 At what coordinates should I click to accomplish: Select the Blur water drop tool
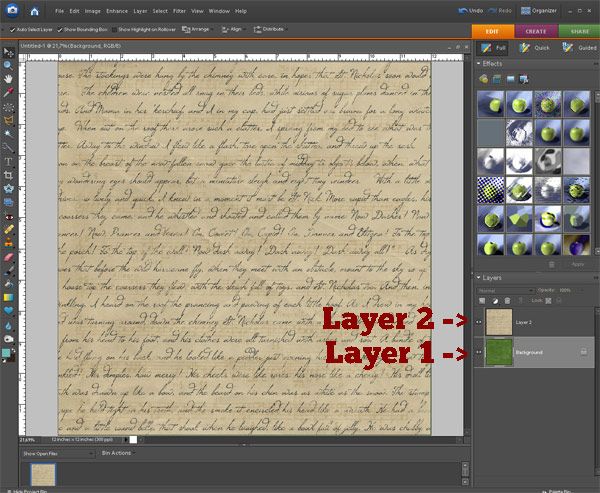(x=8, y=326)
